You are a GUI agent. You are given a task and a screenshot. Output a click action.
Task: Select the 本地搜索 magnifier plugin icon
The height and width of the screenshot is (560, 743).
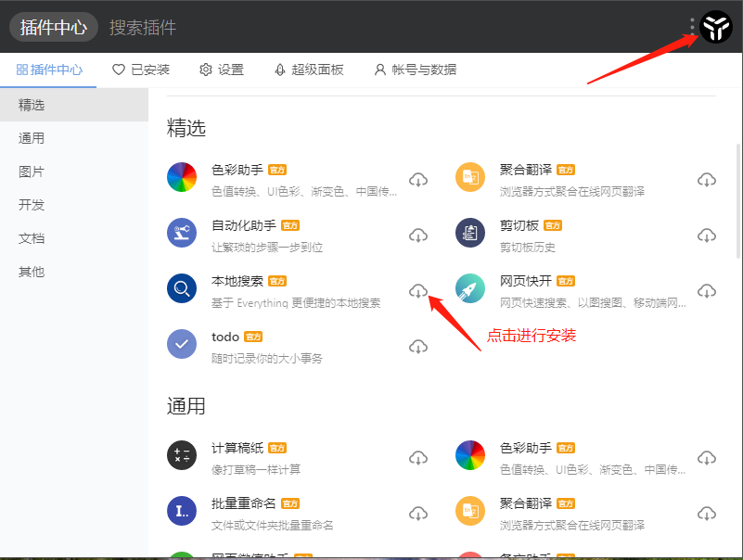pyautogui.click(x=182, y=288)
